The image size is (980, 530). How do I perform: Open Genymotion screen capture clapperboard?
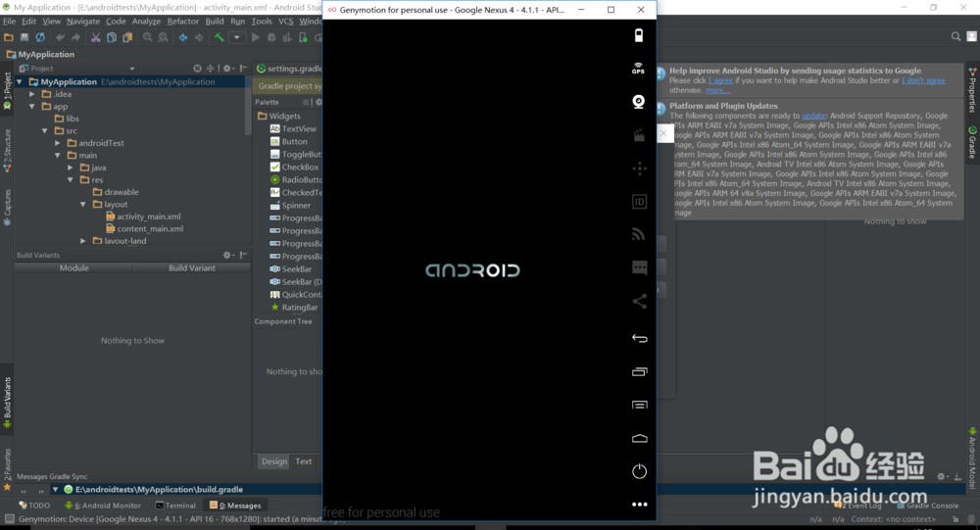click(639, 135)
